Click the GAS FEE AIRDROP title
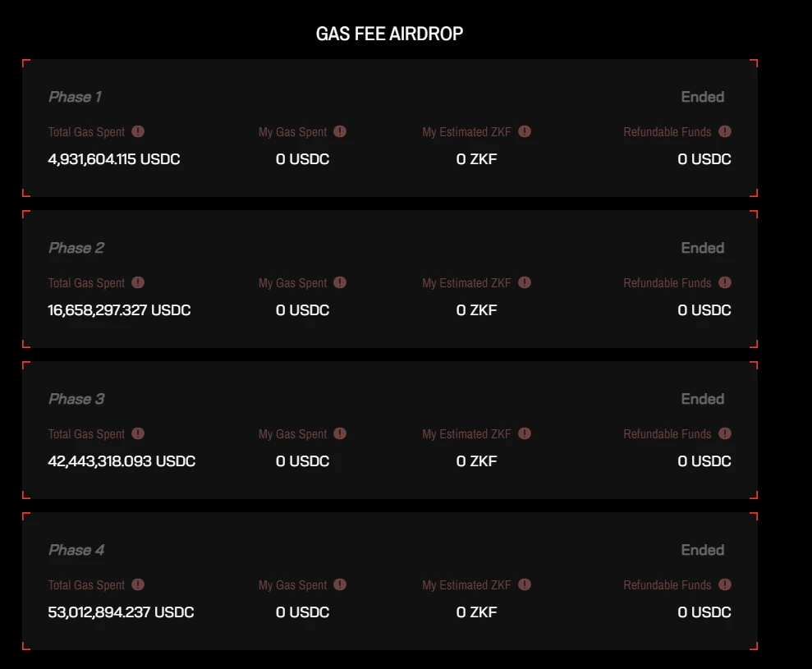The height and width of the screenshot is (669, 812). (x=389, y=34)
